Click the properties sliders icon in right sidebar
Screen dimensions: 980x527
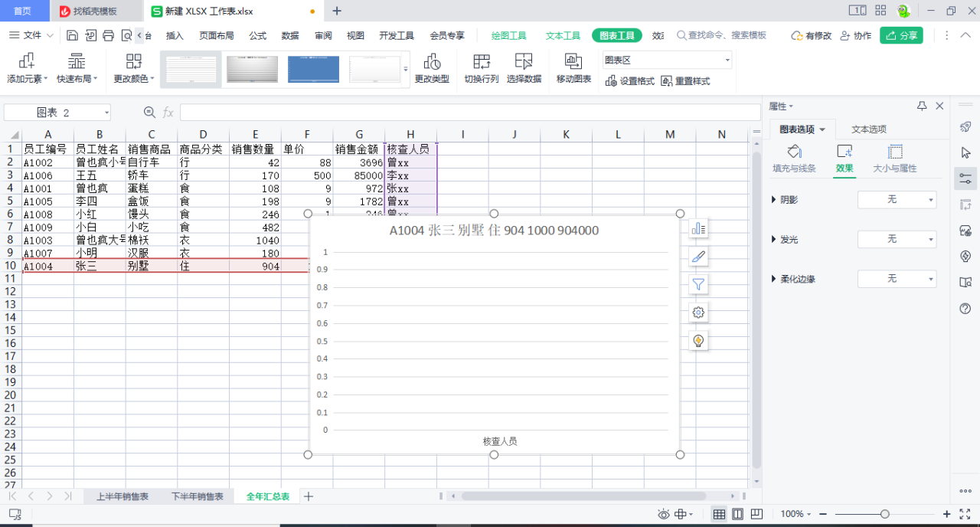(965, 178)
